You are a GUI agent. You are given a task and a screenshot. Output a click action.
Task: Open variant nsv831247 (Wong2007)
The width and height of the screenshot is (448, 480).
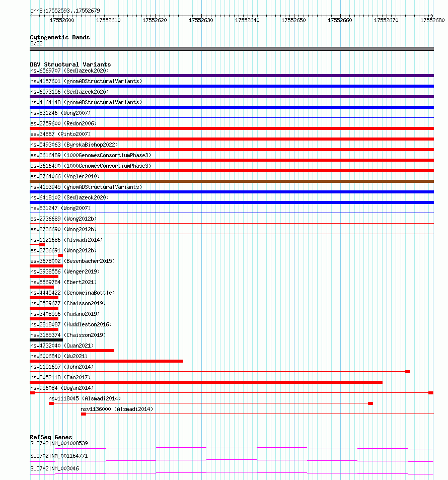60,208
